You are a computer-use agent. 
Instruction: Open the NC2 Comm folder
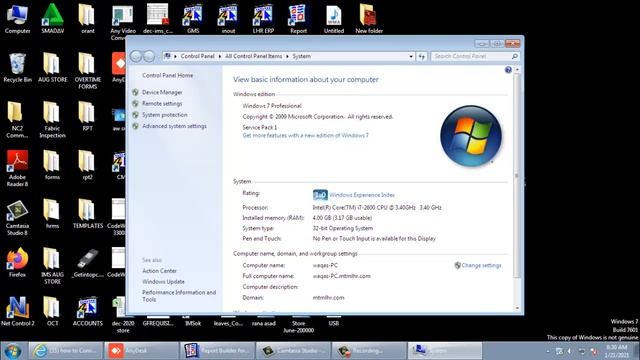click(x=17, y=119)
